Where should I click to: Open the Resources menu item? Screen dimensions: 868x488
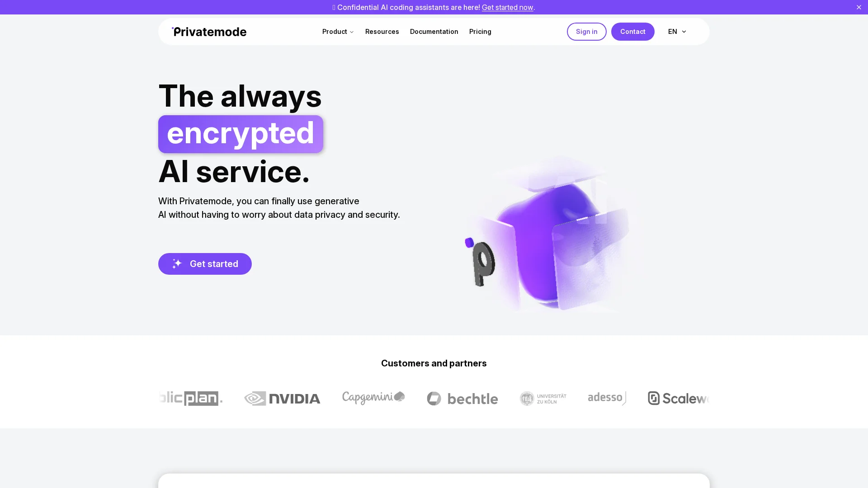coord(382,32)
